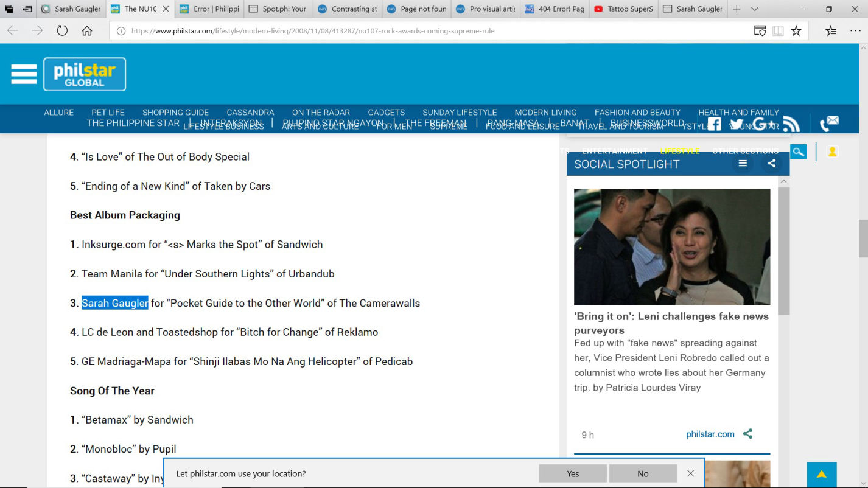Switch to the 404 Error! Pag tab
Image resolution: width=868 pixels, height=488 pixels.
(555, 9)
